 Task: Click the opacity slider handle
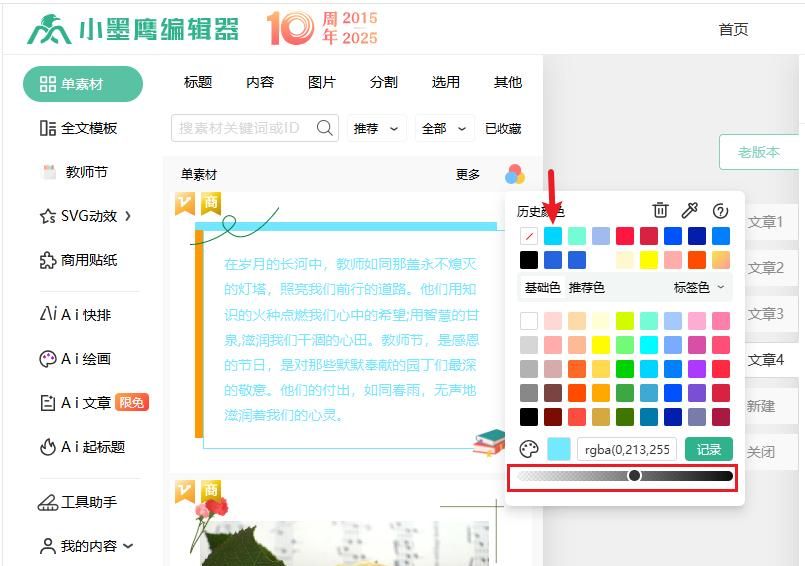[x=635, y=476]
